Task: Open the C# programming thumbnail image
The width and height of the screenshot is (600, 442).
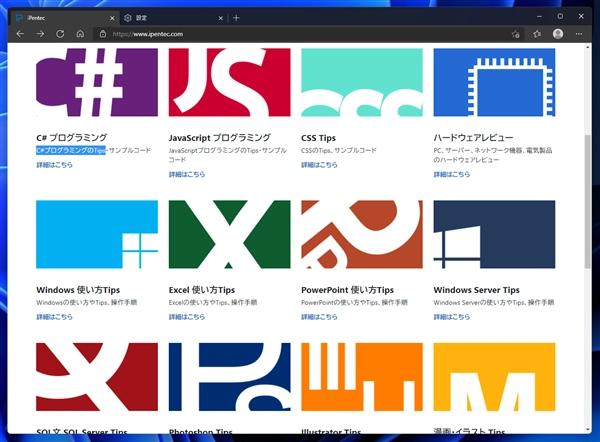Action: 97,82
